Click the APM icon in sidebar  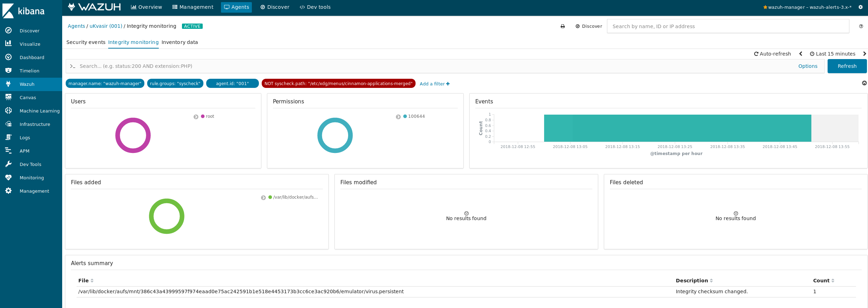(x=8, y=150)
